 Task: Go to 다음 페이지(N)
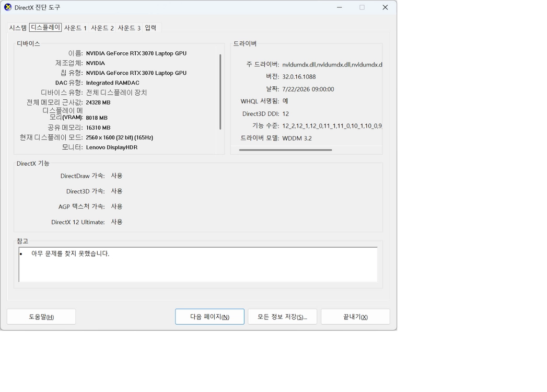210,317
